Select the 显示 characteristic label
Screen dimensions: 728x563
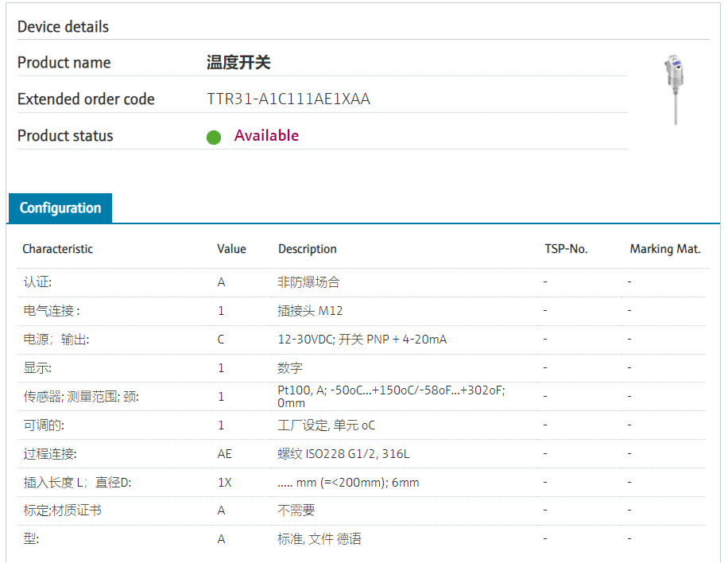37,368
